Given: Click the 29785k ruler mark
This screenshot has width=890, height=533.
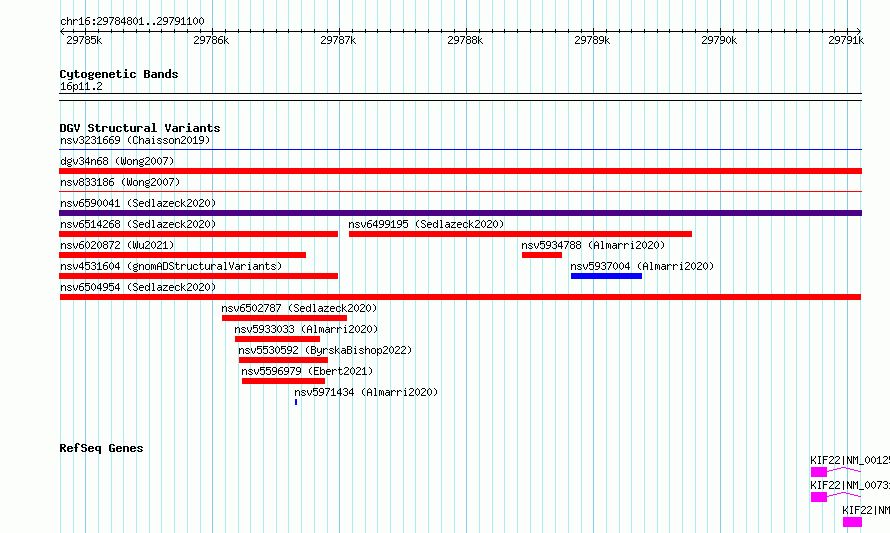Looking at the screenshot, I should pos(84,40).
